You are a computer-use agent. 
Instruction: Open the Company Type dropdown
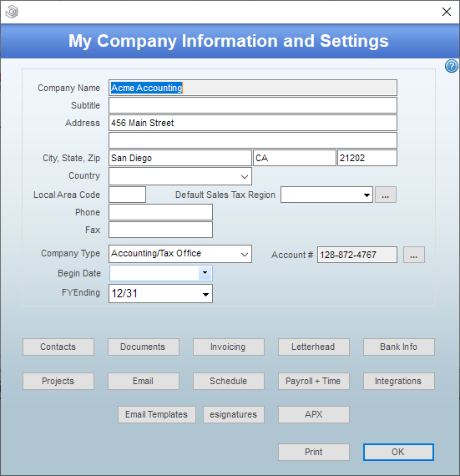click(x=245, y=254)
